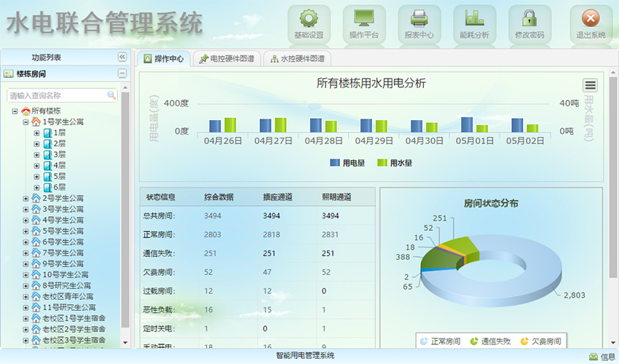The height and width of the screenshot is (364, 619).
Task: Open 报表中心 printer icon
Action: click(x=419, y=19)
